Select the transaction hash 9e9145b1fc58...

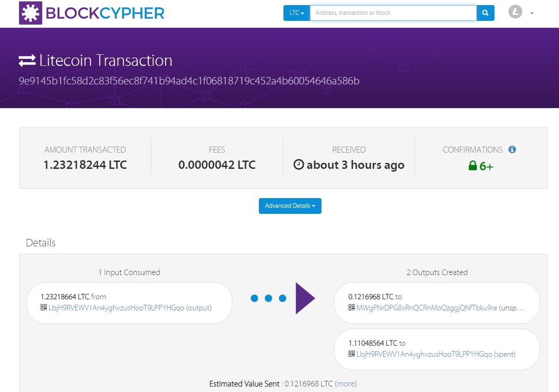tap(189, 81)
